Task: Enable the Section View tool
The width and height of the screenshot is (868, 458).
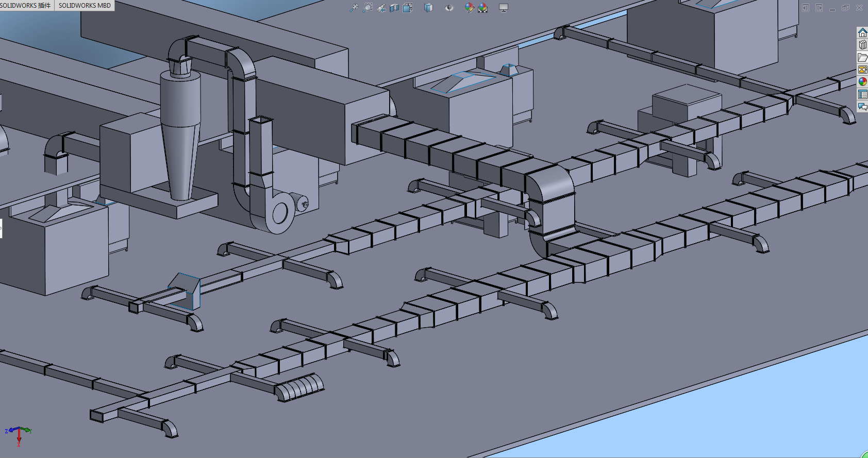Action: point(394,8)
